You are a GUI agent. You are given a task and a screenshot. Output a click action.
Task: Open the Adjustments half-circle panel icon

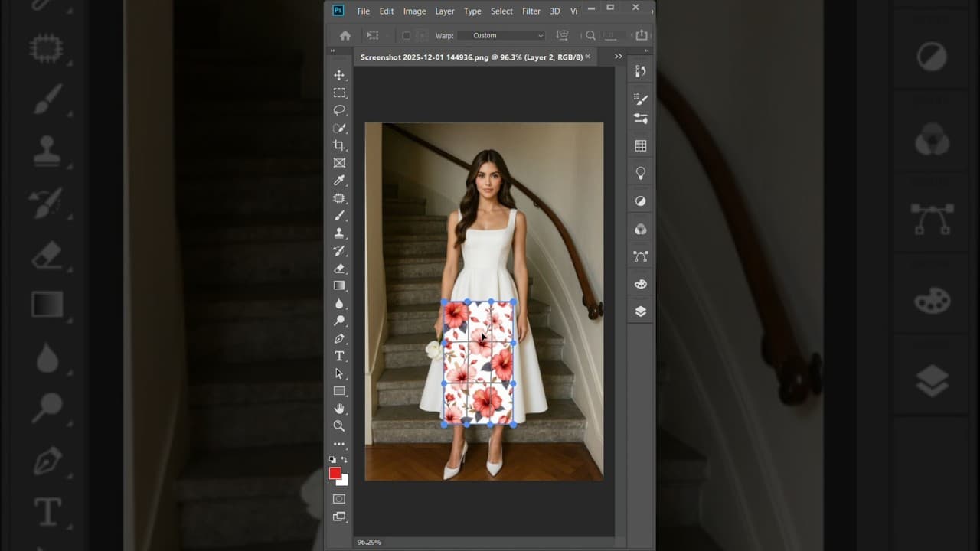[x=641, y=201]
